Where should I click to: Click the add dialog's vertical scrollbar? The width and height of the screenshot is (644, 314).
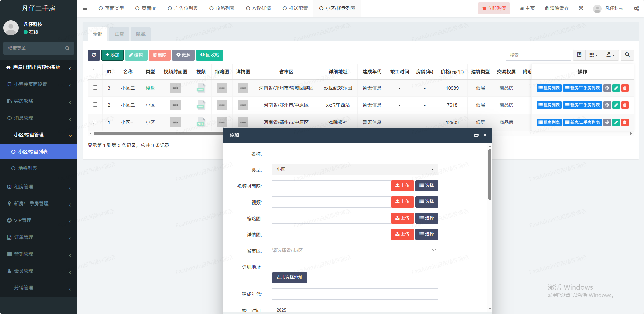coord(490,175)
